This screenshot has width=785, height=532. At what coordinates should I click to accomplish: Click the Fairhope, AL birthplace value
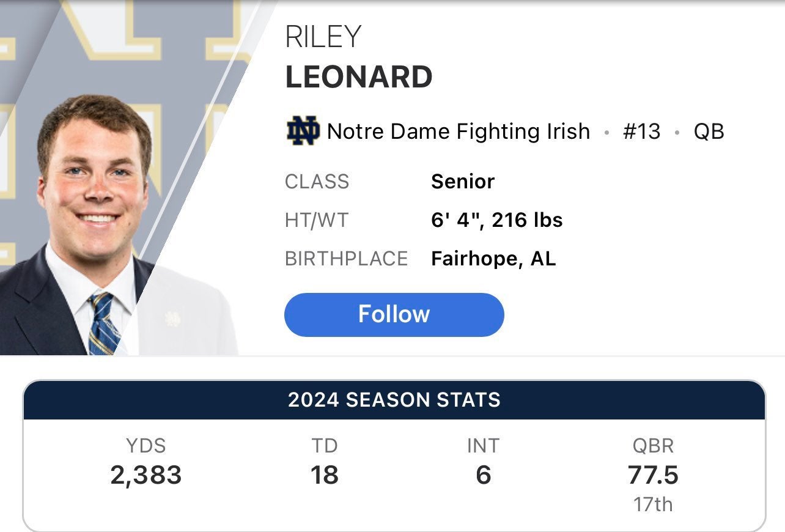coord(493,259)
